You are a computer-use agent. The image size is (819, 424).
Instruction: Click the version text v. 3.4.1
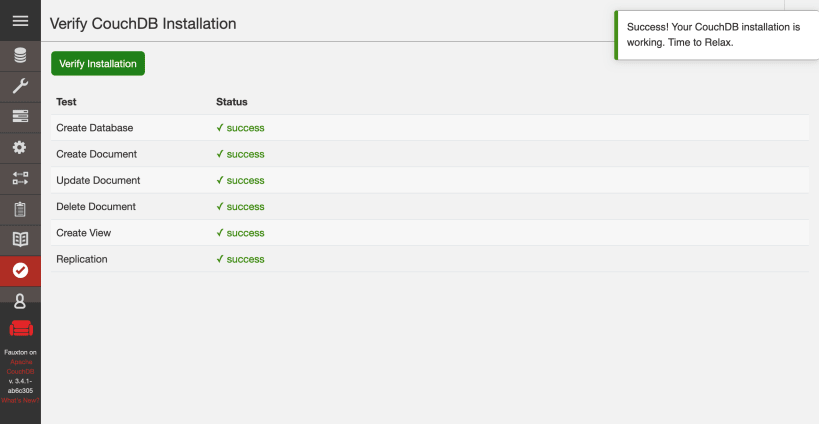click(20, 386)
